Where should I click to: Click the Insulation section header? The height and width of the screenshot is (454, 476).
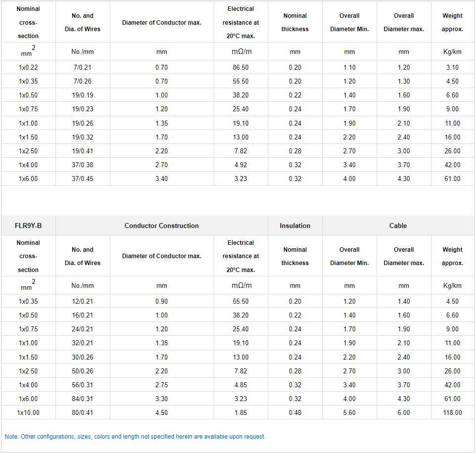click(x=295, y=226)
